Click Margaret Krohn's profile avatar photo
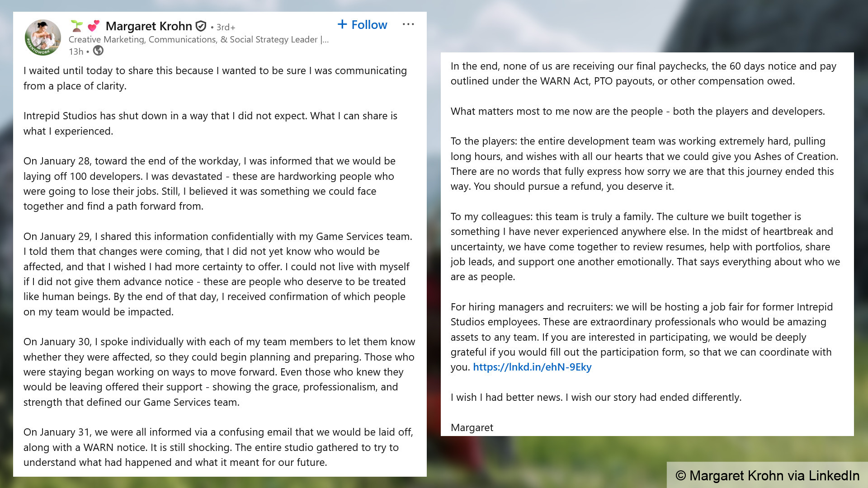The height and width of the screenshot is (488, 868). (43, 38)
